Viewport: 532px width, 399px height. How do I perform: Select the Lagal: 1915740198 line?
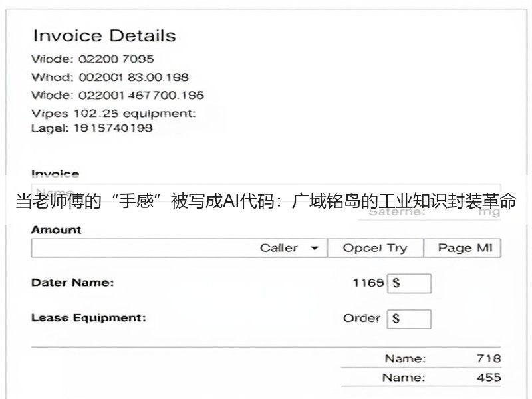pyautogui.click(x=92, y=128)
